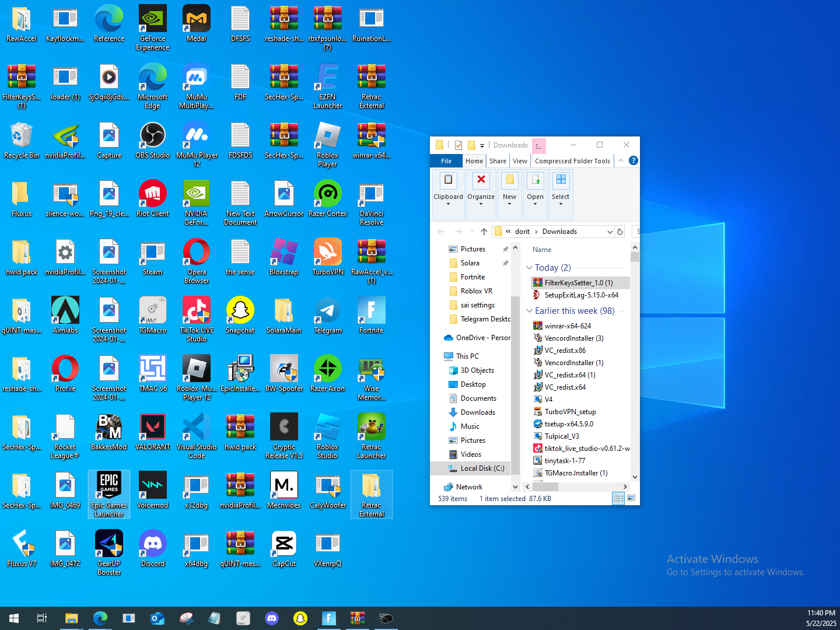Switch to the View ribbon tab
The width and height of the screenshot is (840, 630).
coord(520,161)
